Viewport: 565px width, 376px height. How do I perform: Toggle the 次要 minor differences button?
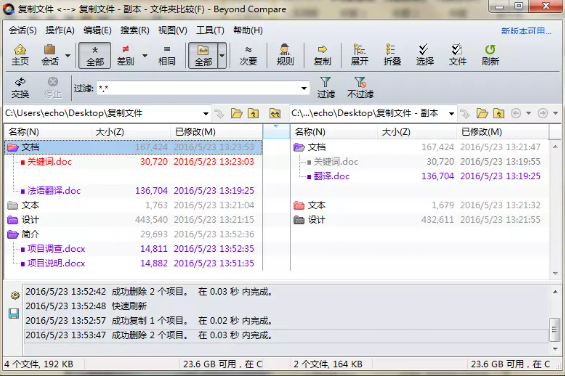pos(248,55)
